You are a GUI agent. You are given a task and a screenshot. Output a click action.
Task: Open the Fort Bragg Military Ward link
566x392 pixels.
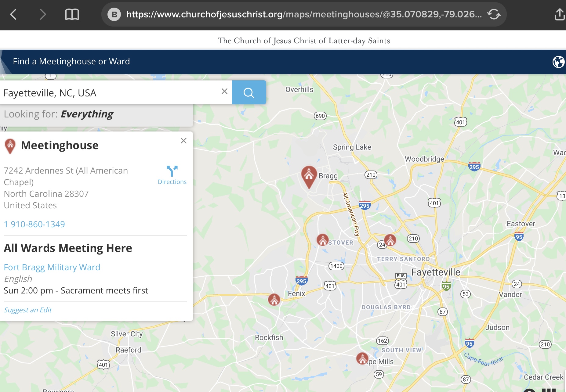(x=52, y=267)
